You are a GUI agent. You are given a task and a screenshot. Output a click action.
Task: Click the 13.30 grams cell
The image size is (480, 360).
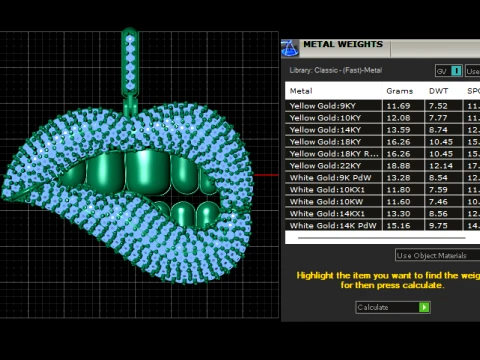[403, 214]
